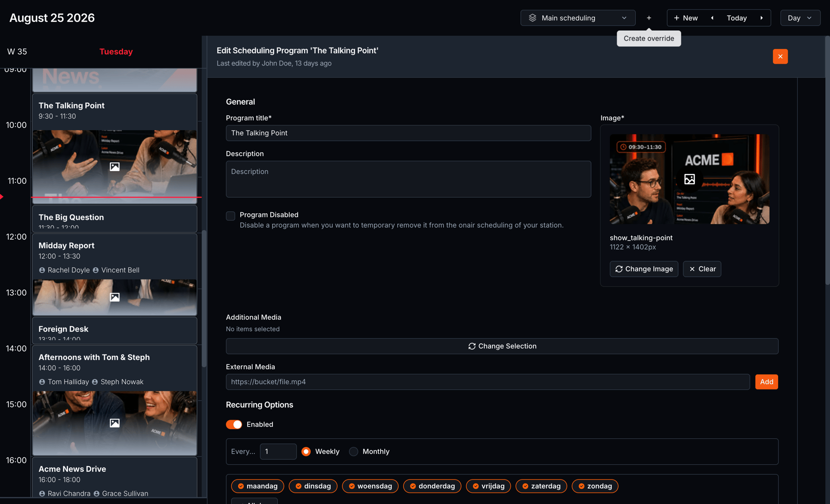Toggle the maandag day chip
The width and height of the screenshot is (830, 504).
pos(257,486)
